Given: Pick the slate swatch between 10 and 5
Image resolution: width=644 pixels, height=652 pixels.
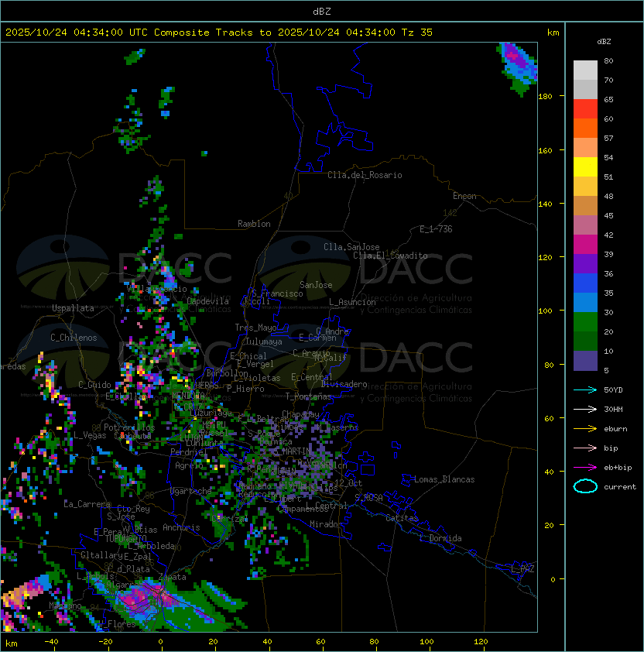Looking at the screenshot, I should click(x=585, y=361).
